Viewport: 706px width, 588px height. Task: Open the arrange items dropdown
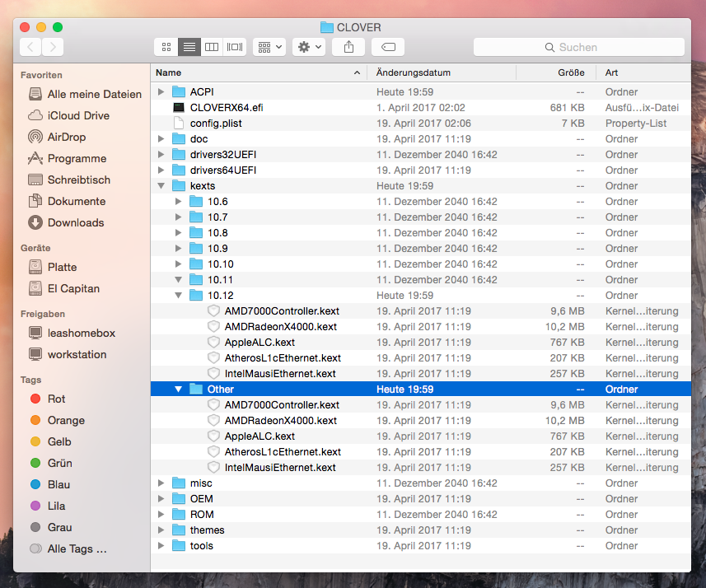[x=269, y=47]
